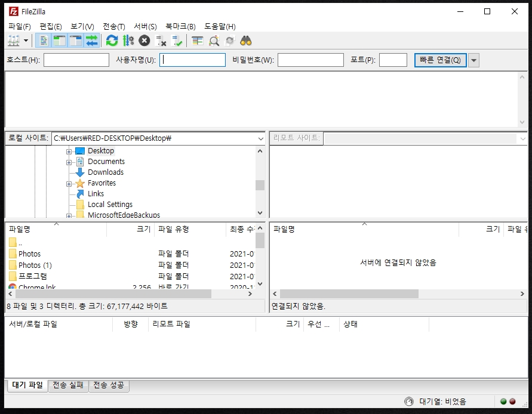This screenshot has width=532, height=414.
Task: Click local file list horizontal scrollbar thumb
Action: point(112,293)
